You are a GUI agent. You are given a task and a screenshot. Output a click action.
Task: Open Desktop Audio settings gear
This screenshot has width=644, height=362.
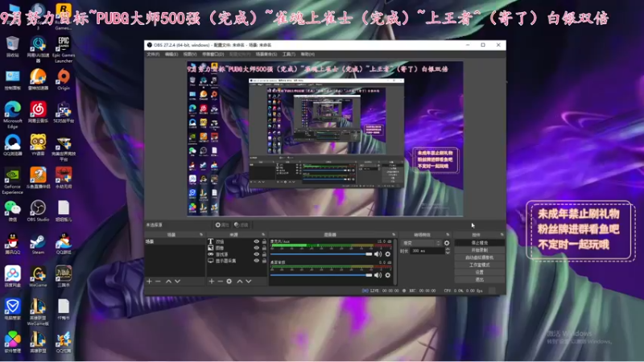coord(388,275)
